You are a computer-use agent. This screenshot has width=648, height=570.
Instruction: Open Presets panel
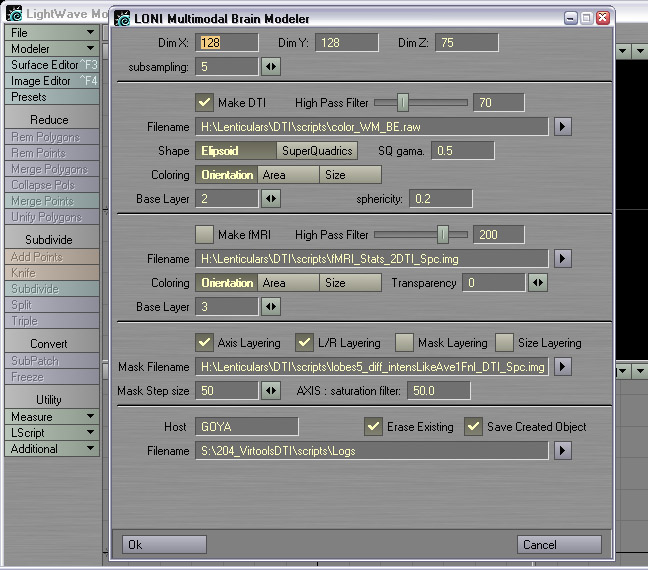tap(52, 97)
